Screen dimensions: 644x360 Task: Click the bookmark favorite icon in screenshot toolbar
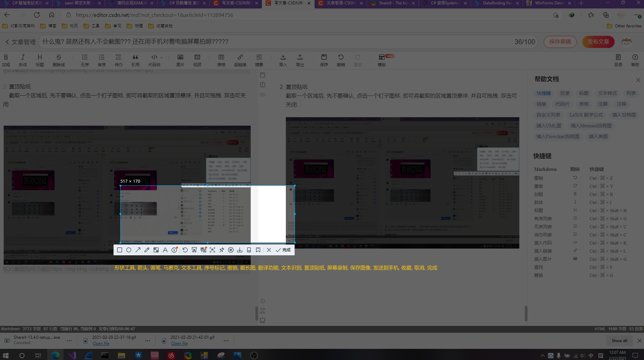[x=258, y=250]
